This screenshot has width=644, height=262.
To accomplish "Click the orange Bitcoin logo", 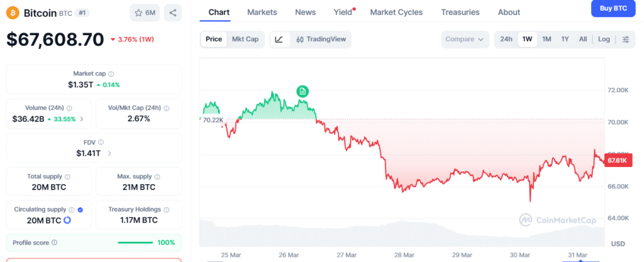I will (x=13, y=13).
